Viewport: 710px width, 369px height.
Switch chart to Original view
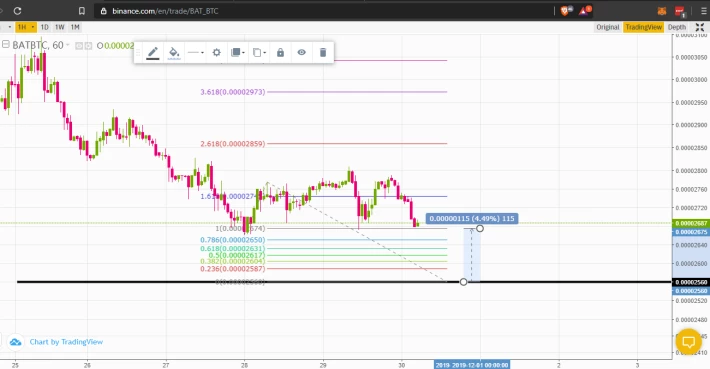(x=607, y=27)
